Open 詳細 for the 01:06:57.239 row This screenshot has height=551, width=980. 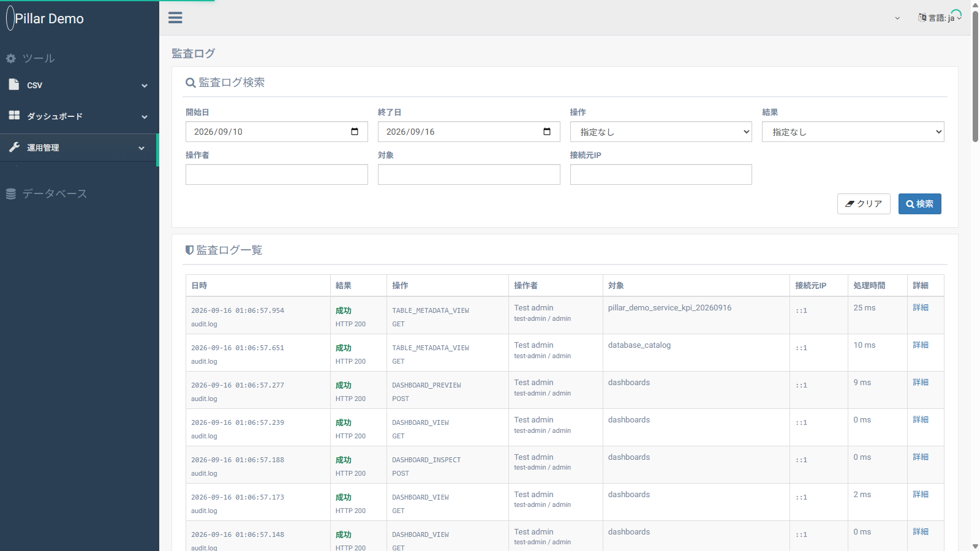pyautogui.click(x=921, y=419)
